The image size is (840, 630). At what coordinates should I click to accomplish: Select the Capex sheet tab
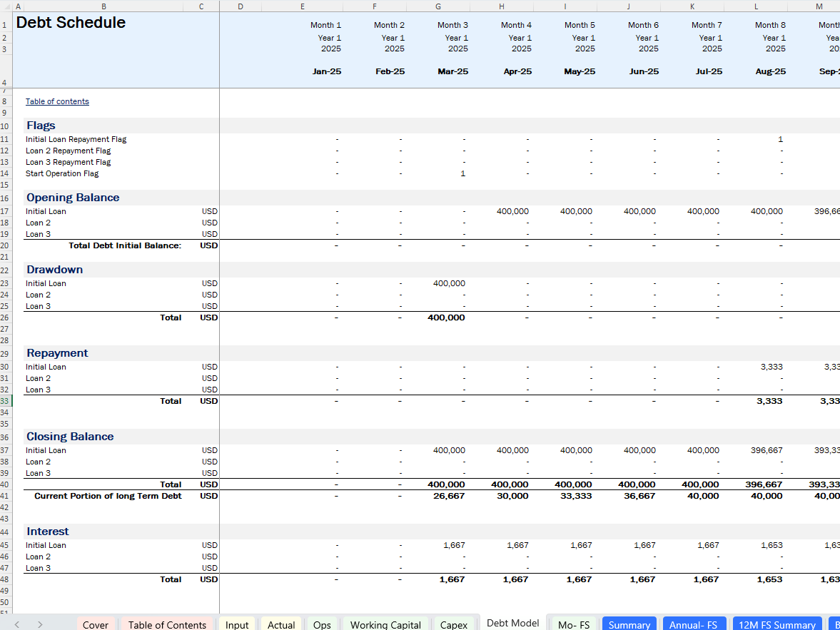click(x=454, y=624)
